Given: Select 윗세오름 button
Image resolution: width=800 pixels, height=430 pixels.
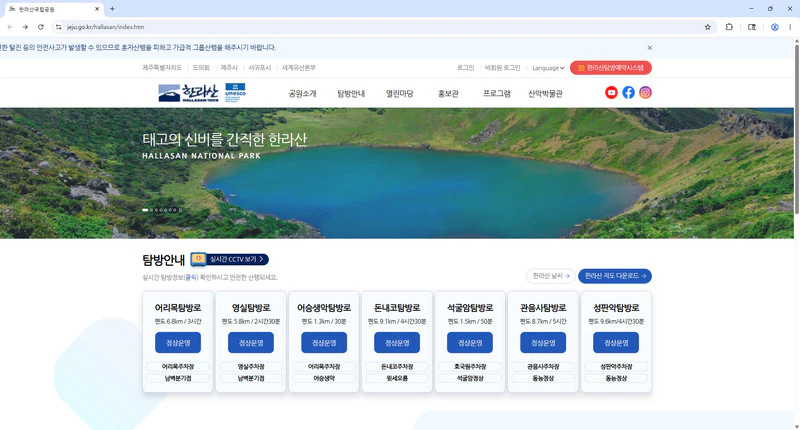Looking at the screenshot, I should (397, 378).
